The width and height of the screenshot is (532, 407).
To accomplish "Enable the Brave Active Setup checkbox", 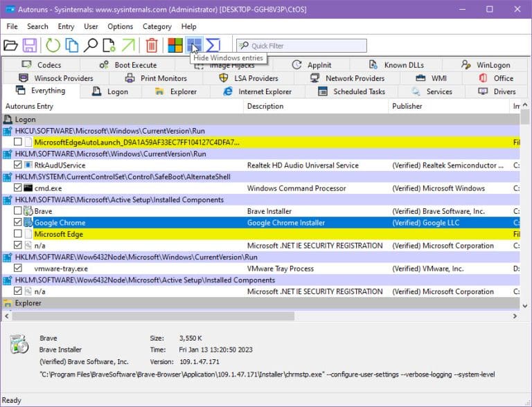I will (18, 211).
